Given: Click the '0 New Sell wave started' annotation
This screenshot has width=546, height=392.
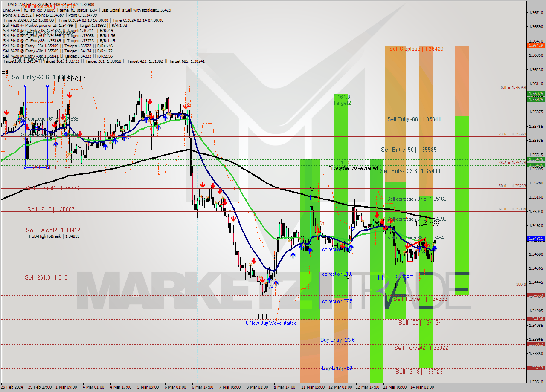Looking at the screenshot, I should (x=353, y=168).
